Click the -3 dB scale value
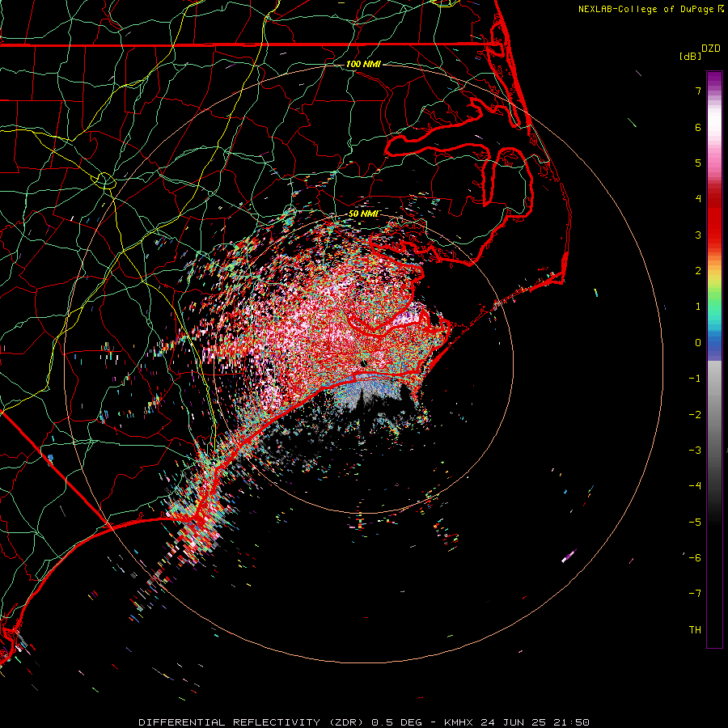The width and height of the screenshot is (728, 728). coord(695,450)
